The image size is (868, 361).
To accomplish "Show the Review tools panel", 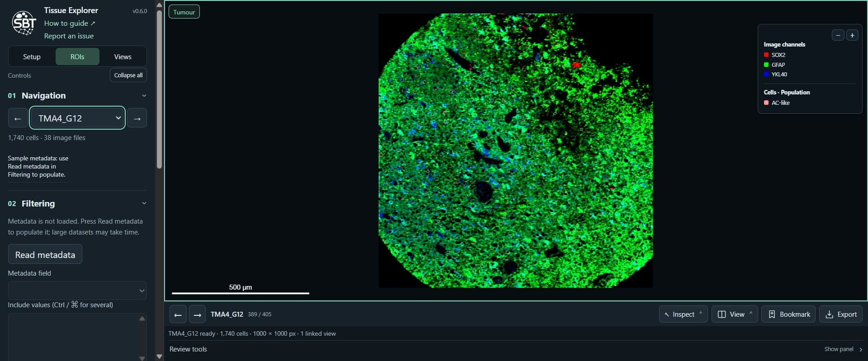I will [x=843, y=349].
